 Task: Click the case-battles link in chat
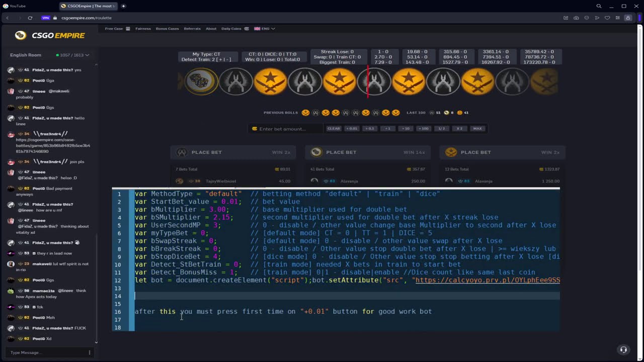(x=53, y=145)
